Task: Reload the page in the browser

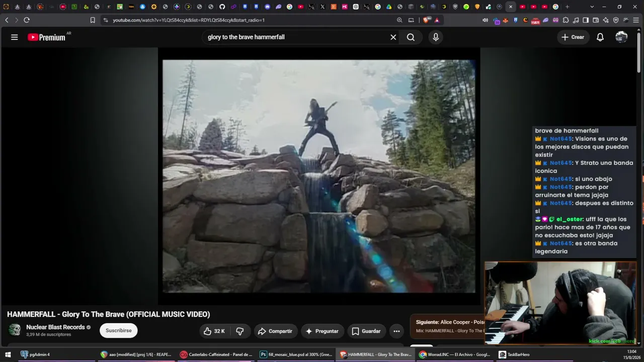Action: tap(27, 20)
